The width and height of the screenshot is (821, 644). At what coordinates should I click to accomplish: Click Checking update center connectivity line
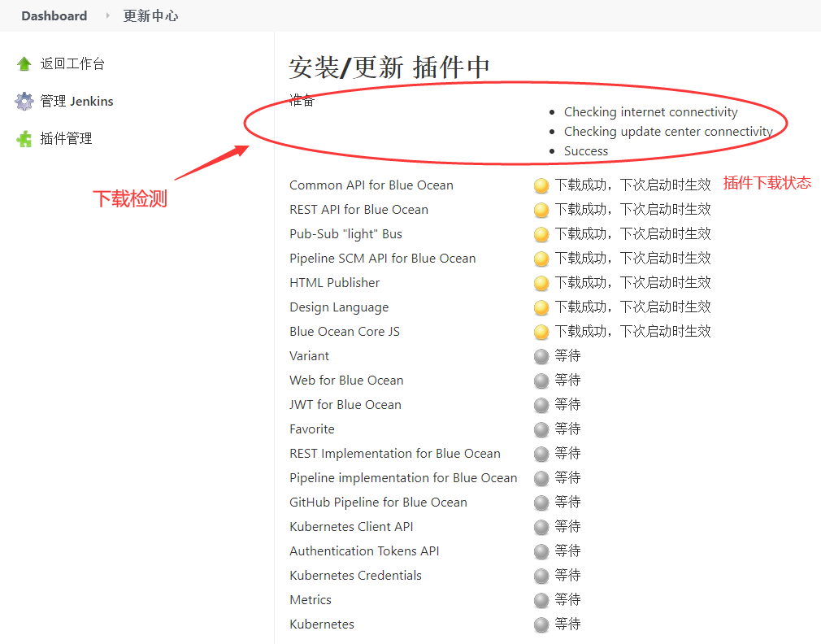[668, 132]
